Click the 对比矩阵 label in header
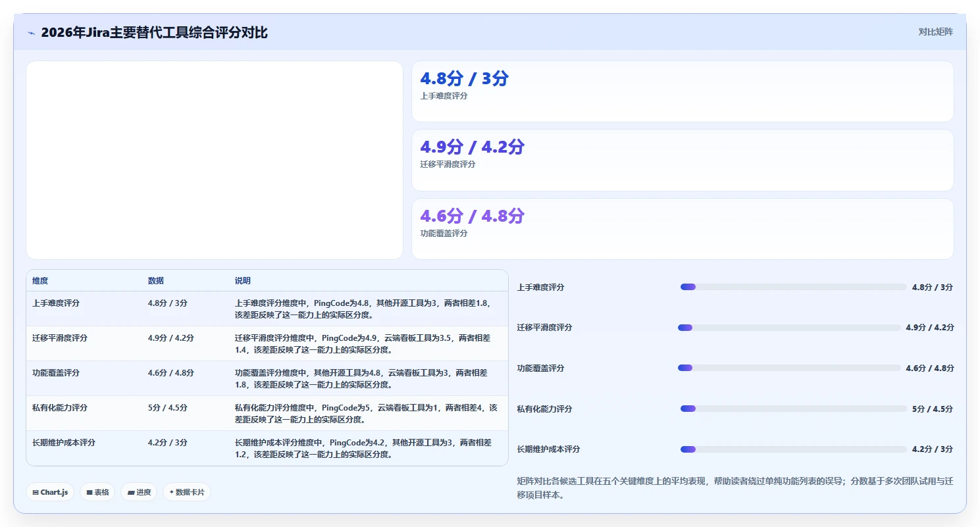 [x=935, y=32]
